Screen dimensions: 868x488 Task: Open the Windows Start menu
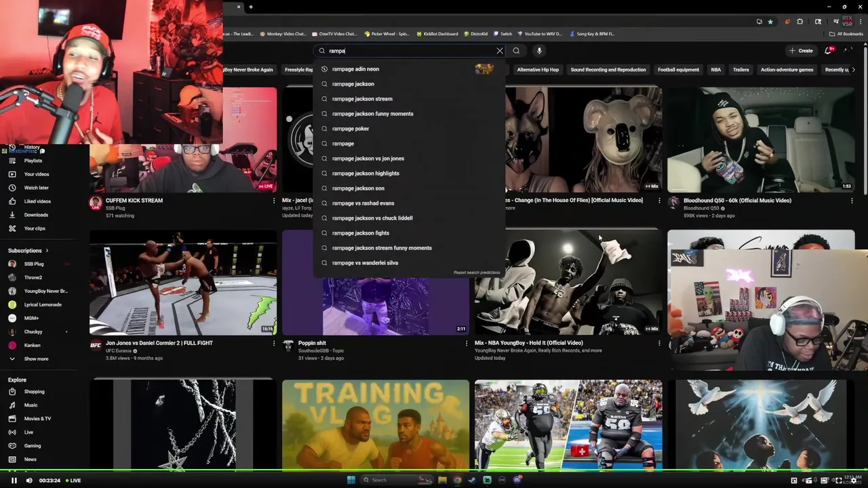351,480
